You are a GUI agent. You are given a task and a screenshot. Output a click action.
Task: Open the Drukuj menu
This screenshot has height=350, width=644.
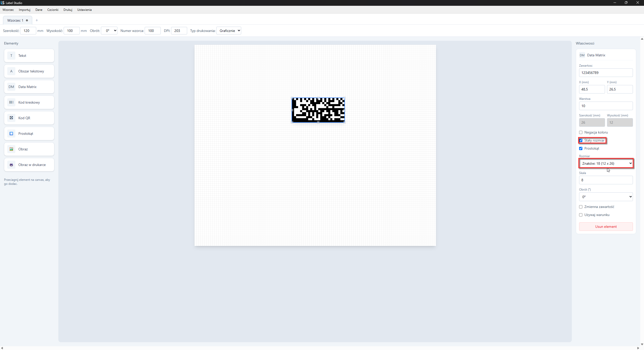tap(68, 10)
